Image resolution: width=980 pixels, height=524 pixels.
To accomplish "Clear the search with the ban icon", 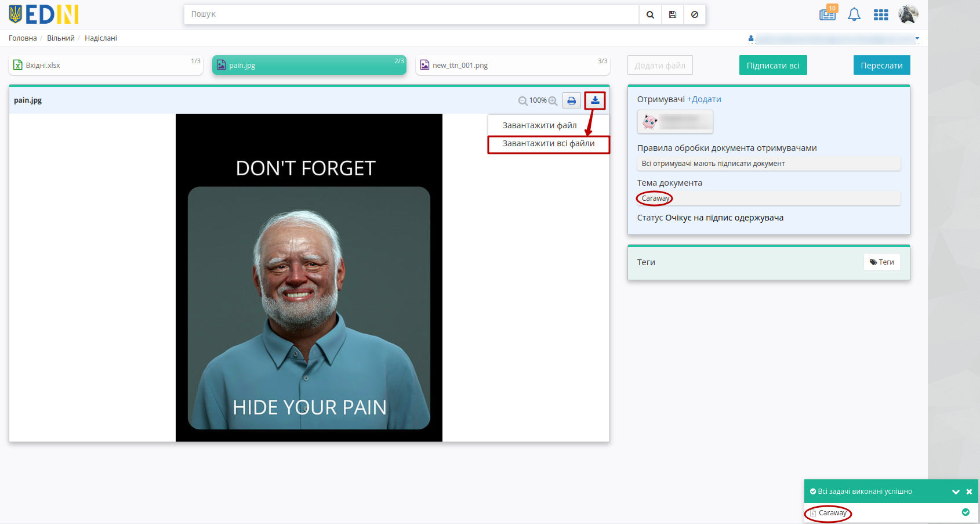I will 695,15.
